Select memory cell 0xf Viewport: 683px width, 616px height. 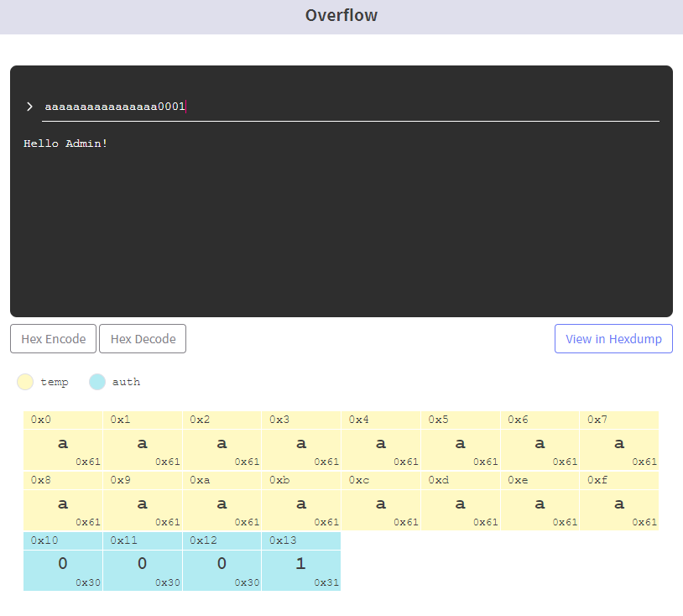point(619,501)
